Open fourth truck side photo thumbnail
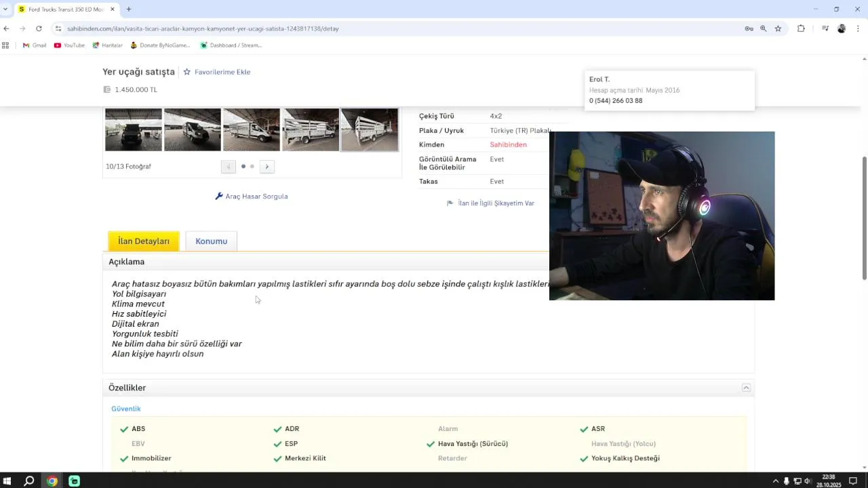Image resolution: width=868 pixels, height=488 pixels. 311,129
